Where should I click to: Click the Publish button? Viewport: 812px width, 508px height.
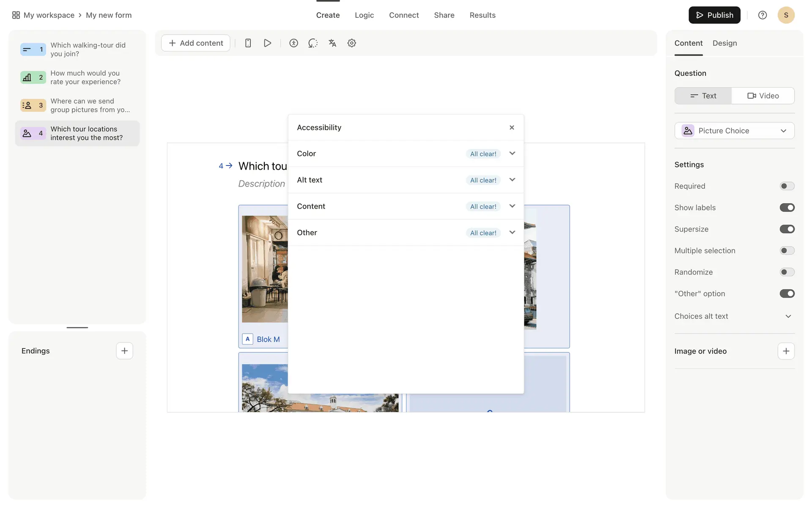pyautogui.click(x=714, y=15)
